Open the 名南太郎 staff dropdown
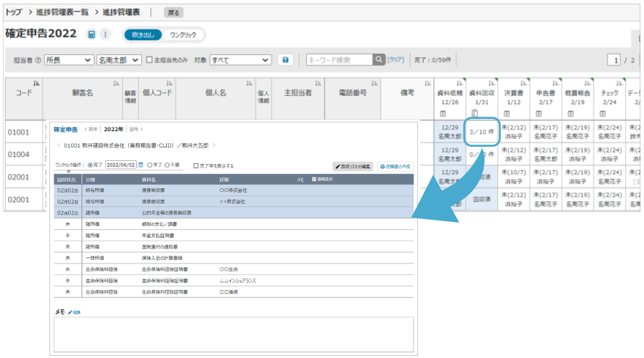 click(119, 60)
